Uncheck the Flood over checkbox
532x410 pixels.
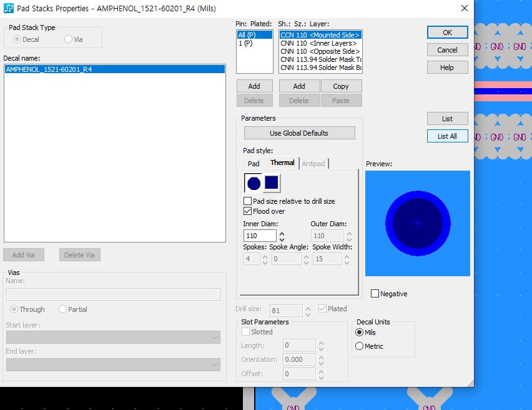pyautogui.click(x=248, y=211)
